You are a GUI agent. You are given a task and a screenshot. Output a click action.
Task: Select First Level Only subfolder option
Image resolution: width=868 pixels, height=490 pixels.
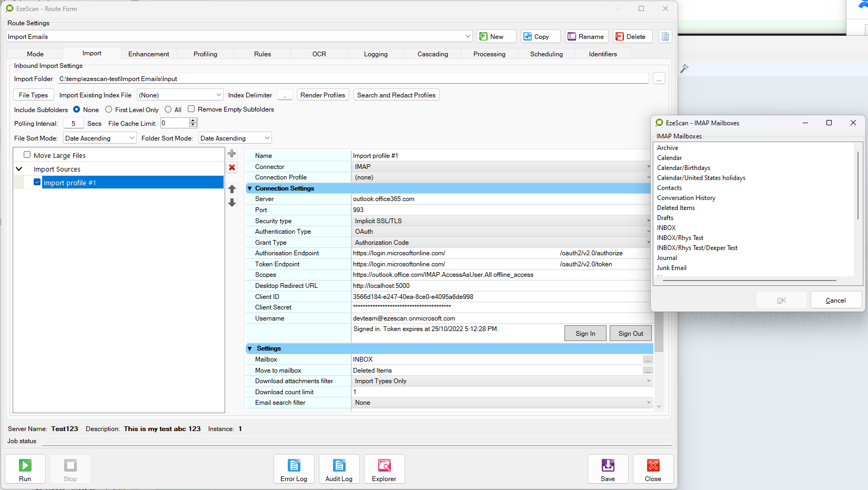109,109
